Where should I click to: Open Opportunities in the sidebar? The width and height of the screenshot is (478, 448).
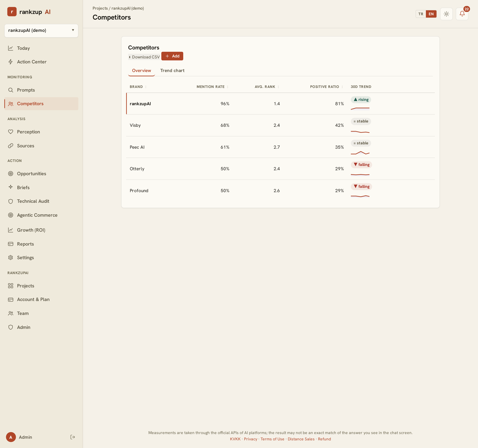[41, 174]
